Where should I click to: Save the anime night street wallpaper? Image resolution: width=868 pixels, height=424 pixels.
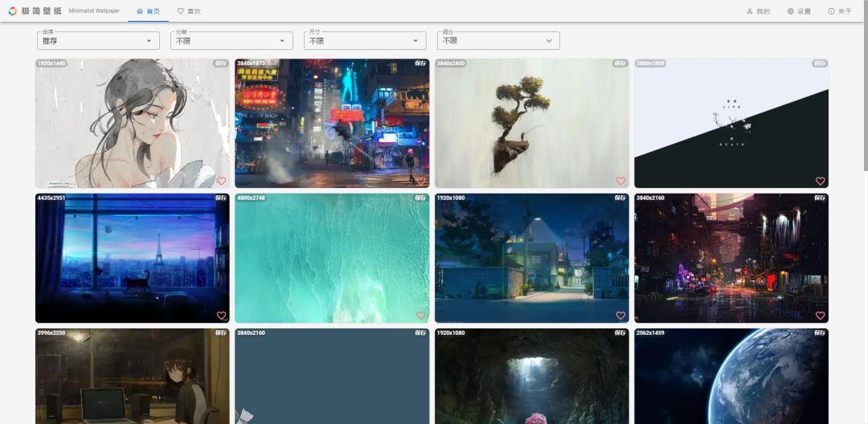click(620, 198)
